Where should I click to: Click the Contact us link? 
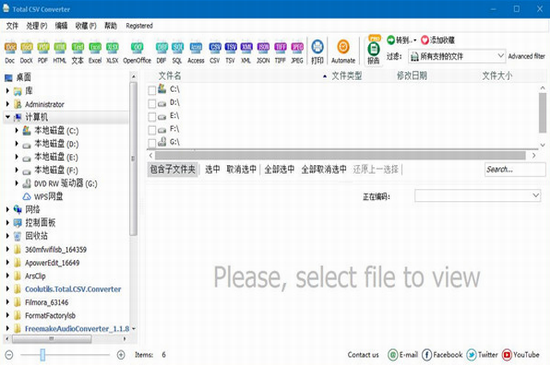(363, 355)
